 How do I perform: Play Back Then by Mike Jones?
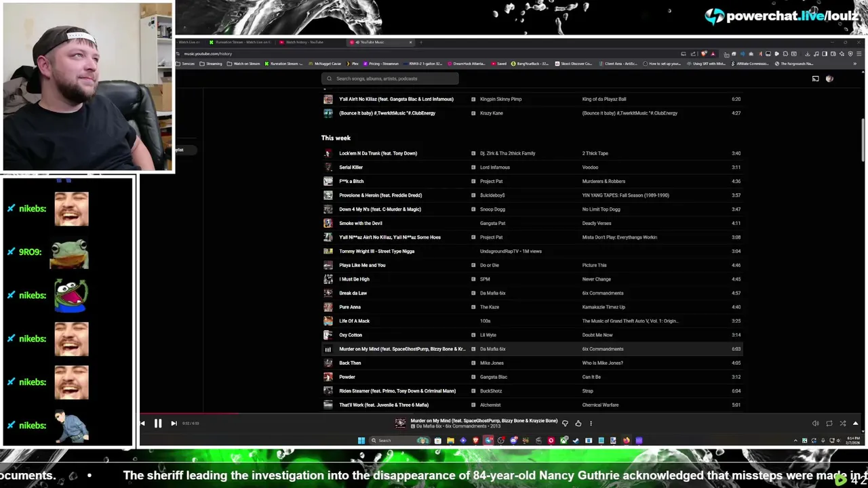click(x=532, y=363)
